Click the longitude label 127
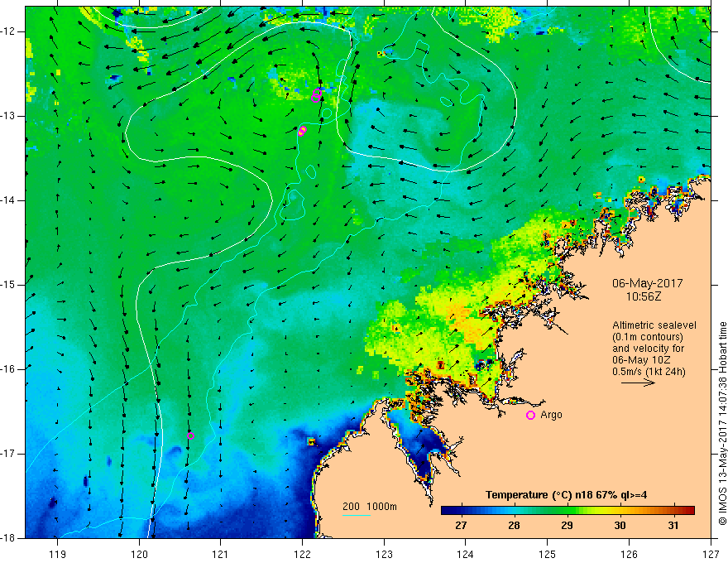This screenshot has width=728, height=563. pos(711,554)
